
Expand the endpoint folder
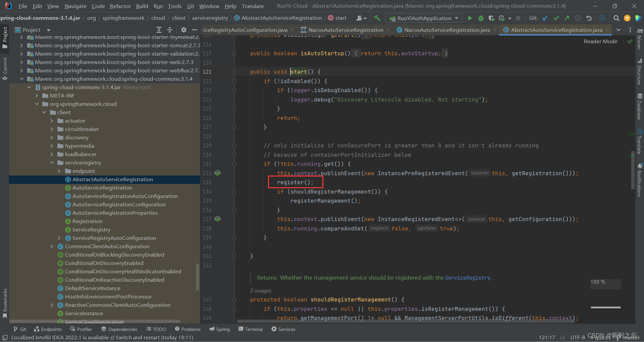[x=59, y=171]
